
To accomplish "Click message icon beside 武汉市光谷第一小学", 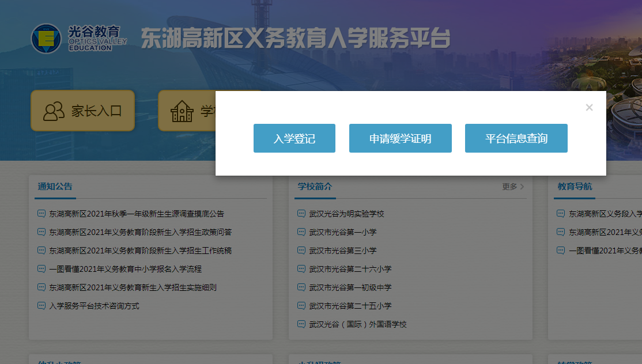I will point(301,232).
